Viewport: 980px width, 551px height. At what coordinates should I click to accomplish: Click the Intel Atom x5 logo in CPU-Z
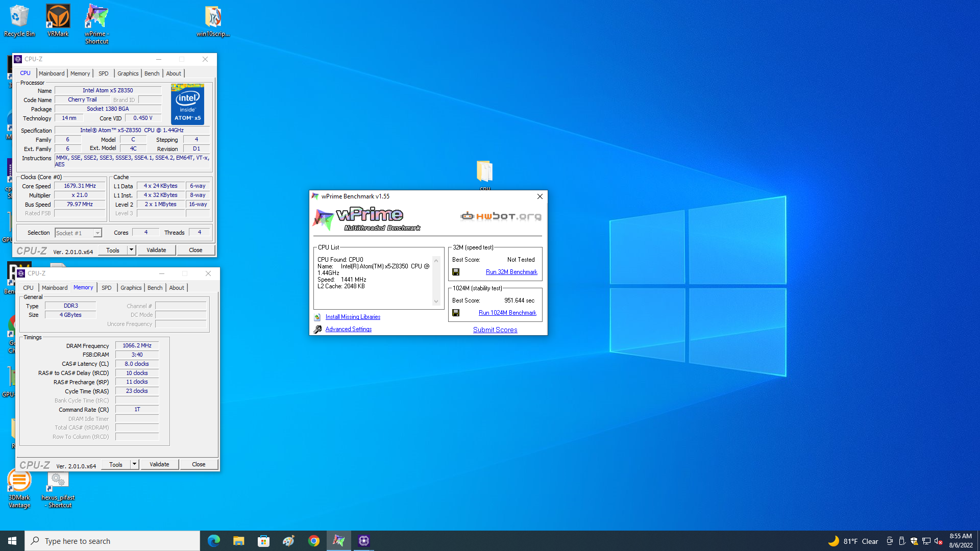[x=187, y=105]
